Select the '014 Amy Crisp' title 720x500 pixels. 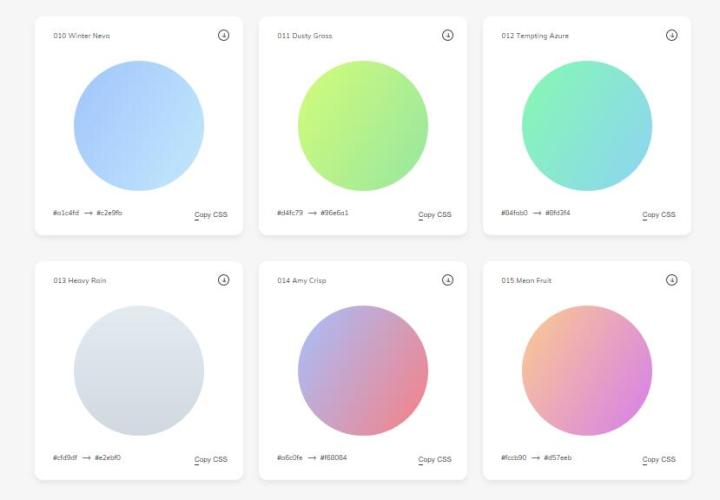pos(302,281)
